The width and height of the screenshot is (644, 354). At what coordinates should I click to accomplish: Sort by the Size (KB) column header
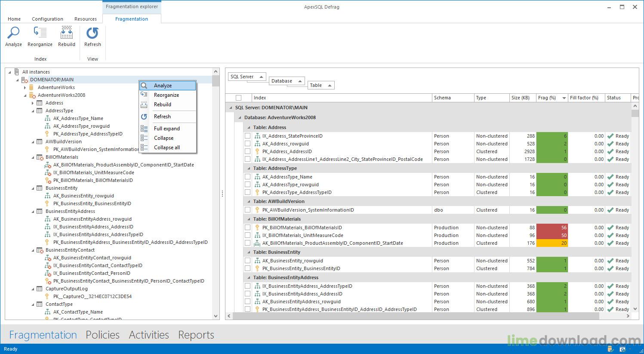tap(520, 98)
